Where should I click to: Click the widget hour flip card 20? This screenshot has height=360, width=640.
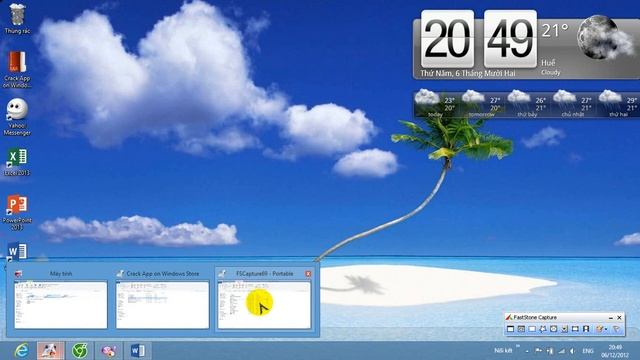click(447, 39)
